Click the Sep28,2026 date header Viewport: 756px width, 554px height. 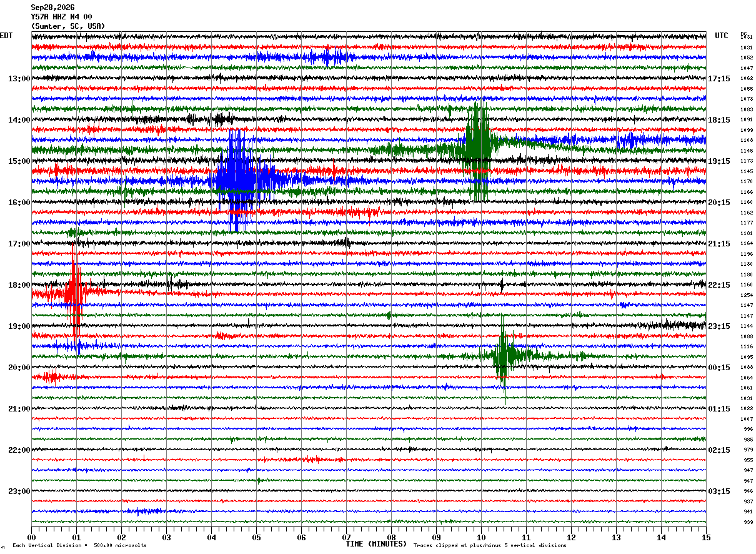[52, 8]
